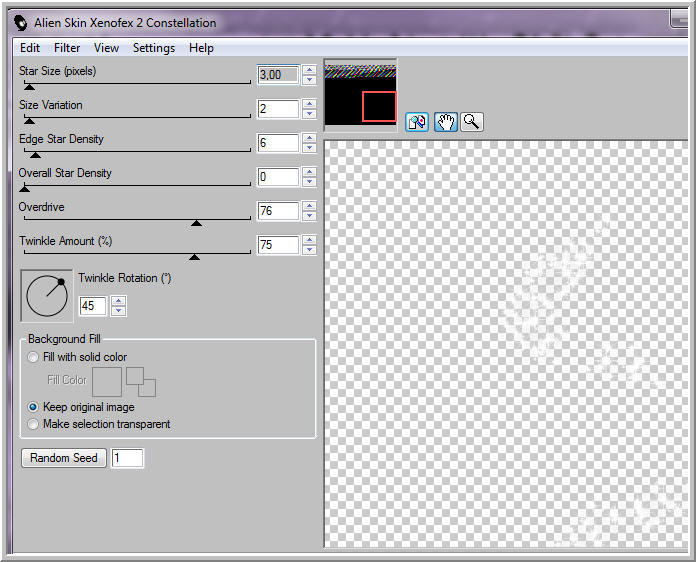Click the Overall Star Density slider handle
The image size is (696, 562).
[25, 189]
